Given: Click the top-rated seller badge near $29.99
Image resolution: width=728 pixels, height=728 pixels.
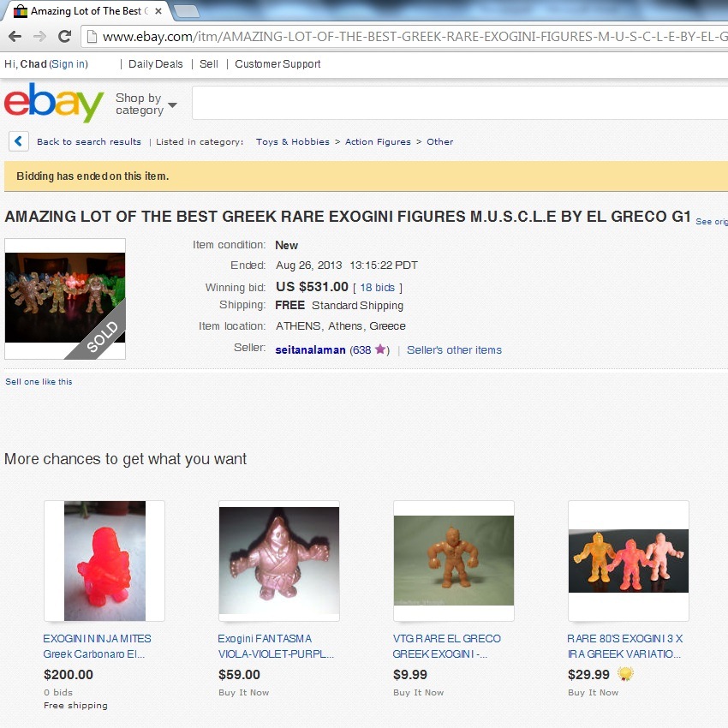Looking at the screenshot, I should coord(625,674).
